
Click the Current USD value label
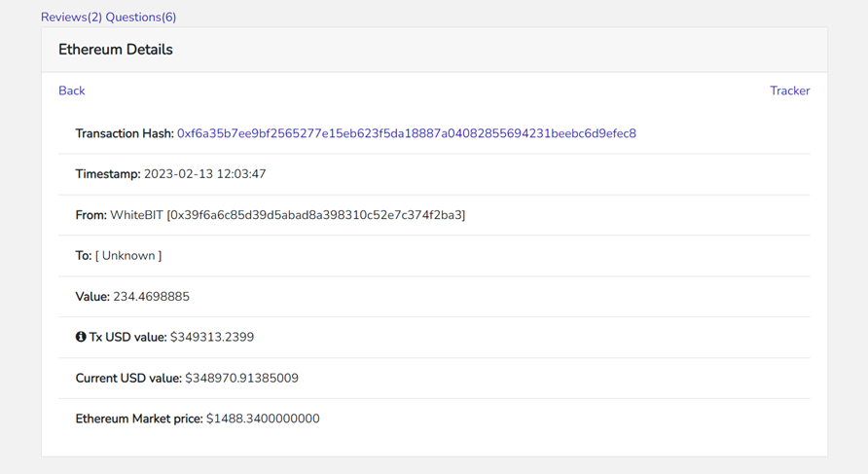coord(128,379)
